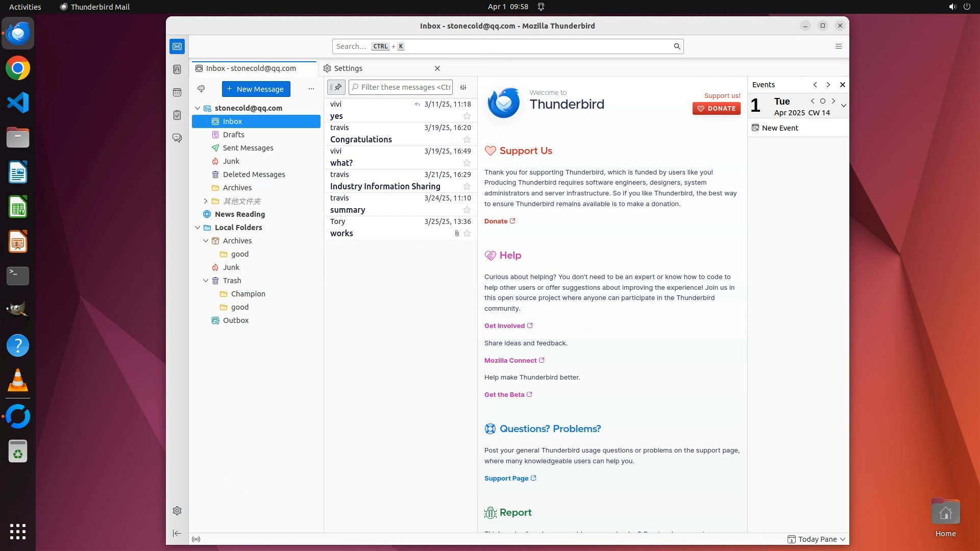Star the Congratulations message
980x551 pixels.
click(467, 140)
